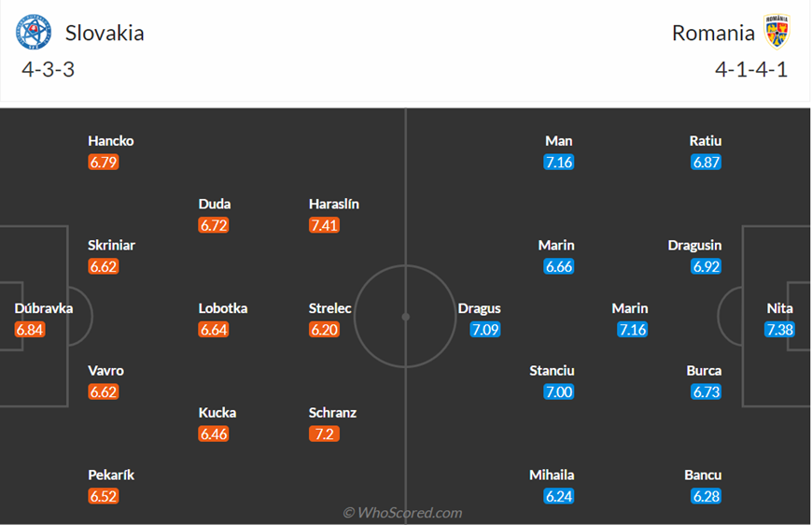Select Haraslín's 7.41 rating badge
Image resolution: width=812 pixels, height=525 pixels.
(x=324, y=225)
